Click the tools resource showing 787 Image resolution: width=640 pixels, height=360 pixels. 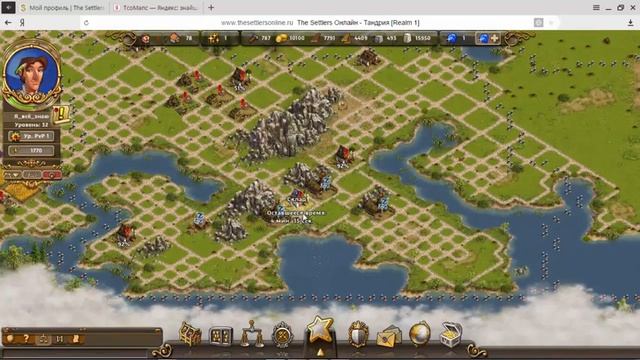click(260, 38)
